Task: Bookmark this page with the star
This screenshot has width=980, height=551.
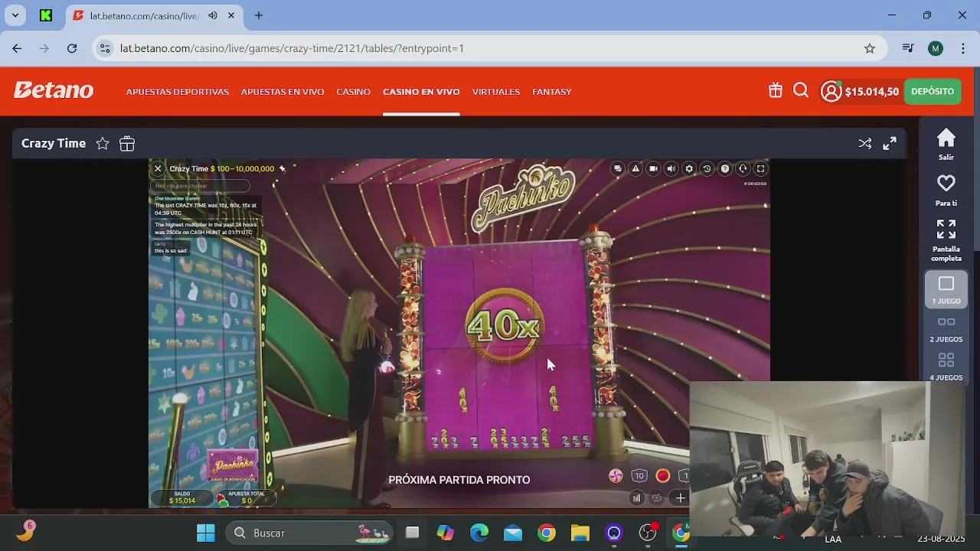Action: 870,48
